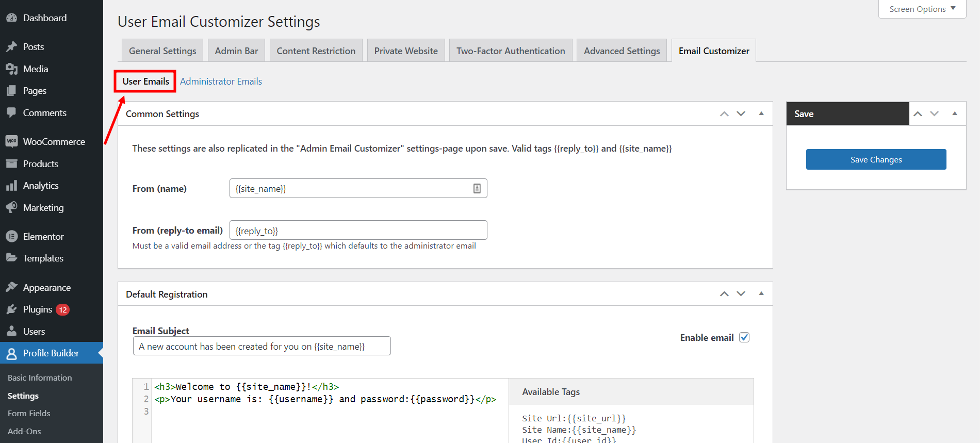This screenshot has height=443, width=980.
Task: Switch to the Two-Factor Authentication tab
Action: (x=510, y=51)
